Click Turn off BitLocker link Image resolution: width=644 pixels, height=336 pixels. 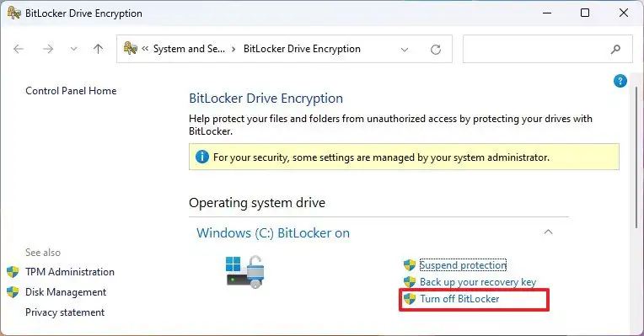(459, 299)
